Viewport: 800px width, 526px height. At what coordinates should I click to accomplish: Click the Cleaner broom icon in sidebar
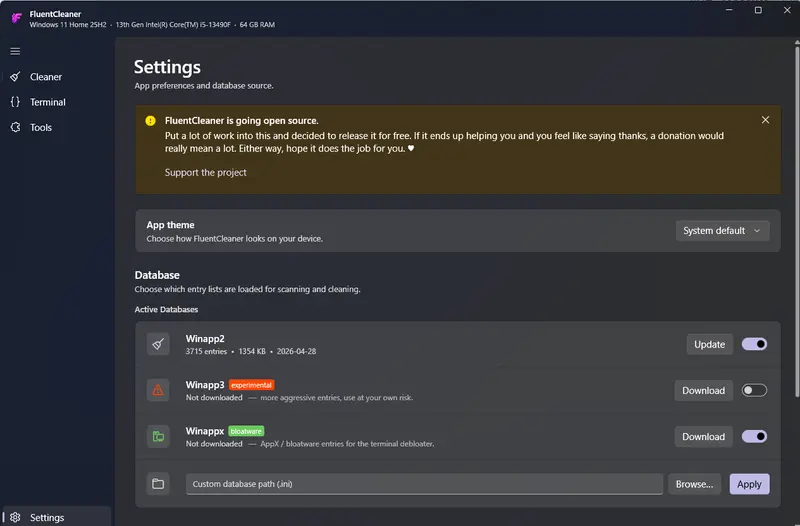point(15,77)
